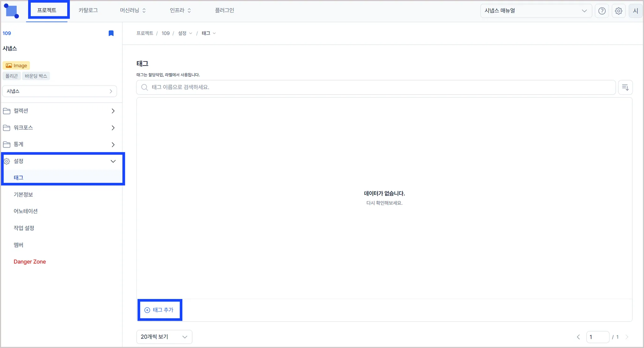Click the 시냅스 project selector row
This screenshot has width=644, height=348.
59,91
